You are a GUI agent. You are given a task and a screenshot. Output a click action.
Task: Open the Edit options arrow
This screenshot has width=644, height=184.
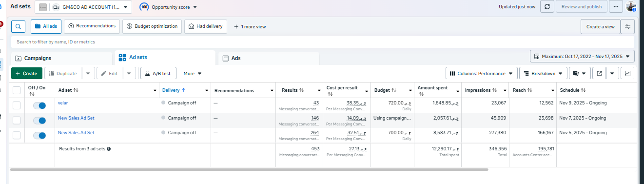point(129,74)
